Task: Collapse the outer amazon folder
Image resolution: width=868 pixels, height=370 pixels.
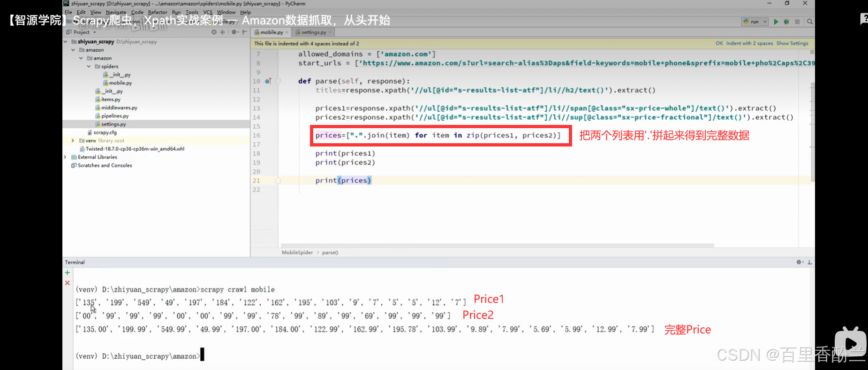Action: coord(73,50)
